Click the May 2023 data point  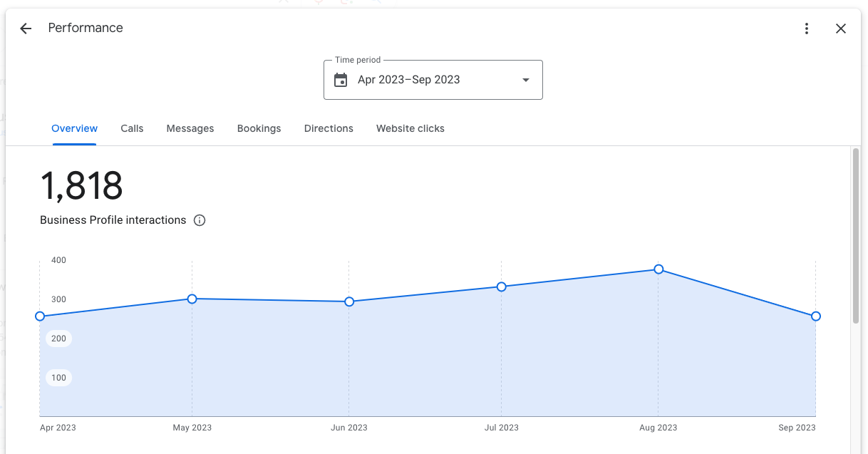pos(192,299)
